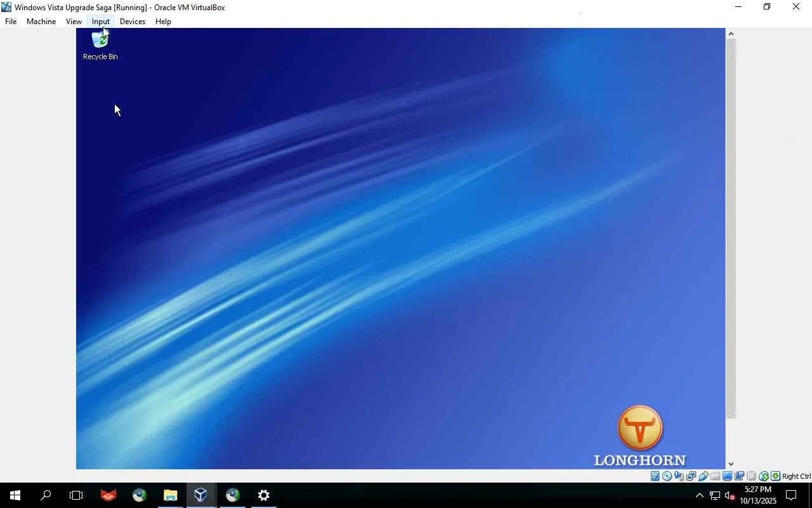
Task: Open the Input menu
Action: click(x=101, y=22)
